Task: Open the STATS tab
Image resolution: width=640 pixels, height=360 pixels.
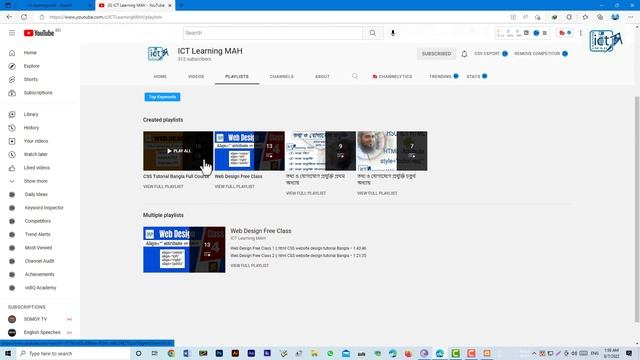Action: point(477,77)
